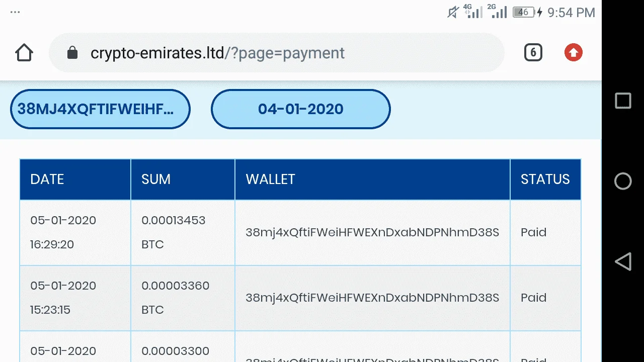Tap the Android back triangle button

(x=623, y=261)
